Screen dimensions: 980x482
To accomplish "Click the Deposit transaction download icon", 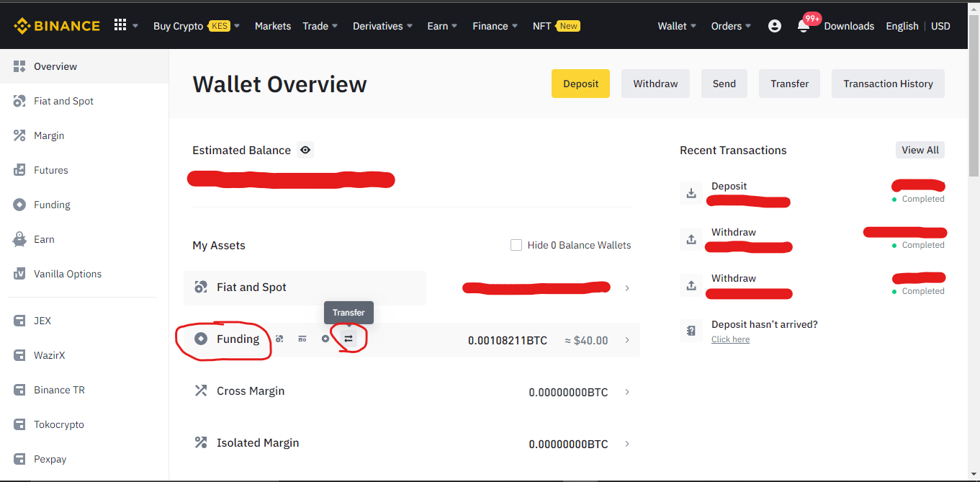I will 691,193.
